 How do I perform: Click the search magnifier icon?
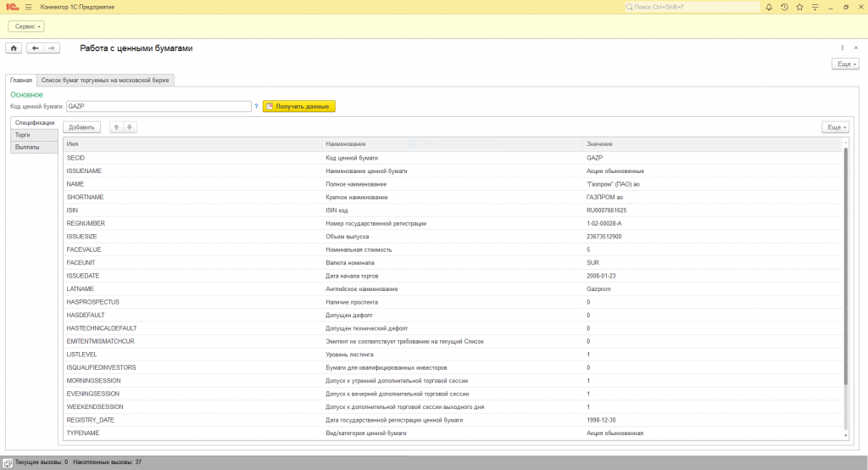point(630,7)
